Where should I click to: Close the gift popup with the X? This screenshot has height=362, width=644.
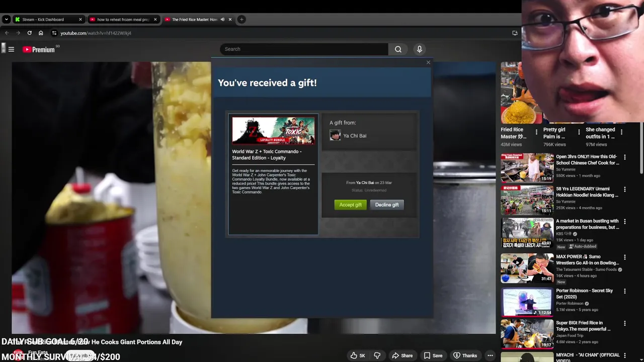pyautogui.click(x=428, y=62)
